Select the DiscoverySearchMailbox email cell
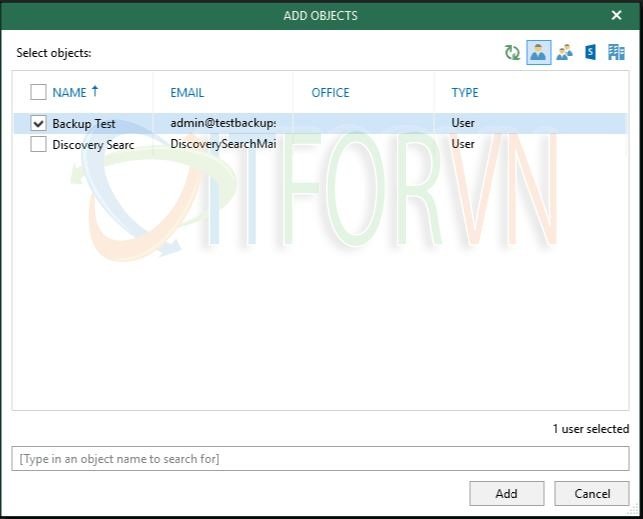643x519 pixels. (x=222, y=144)
